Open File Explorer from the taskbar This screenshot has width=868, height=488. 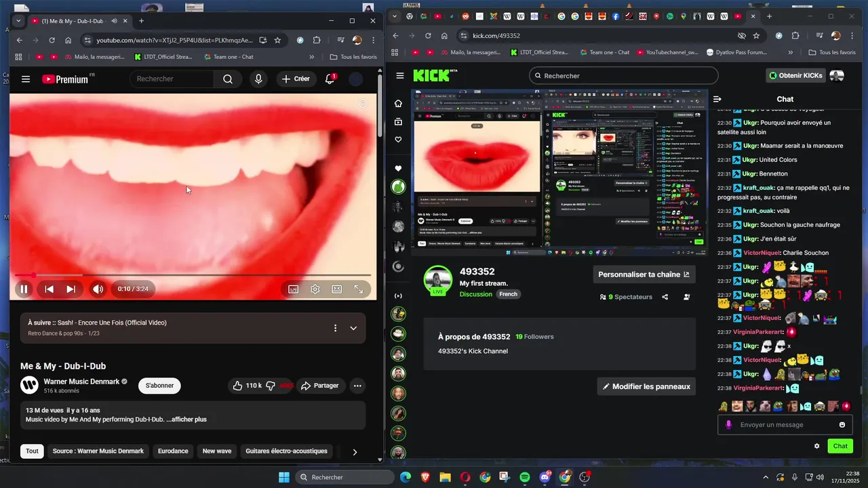[445, 477]
